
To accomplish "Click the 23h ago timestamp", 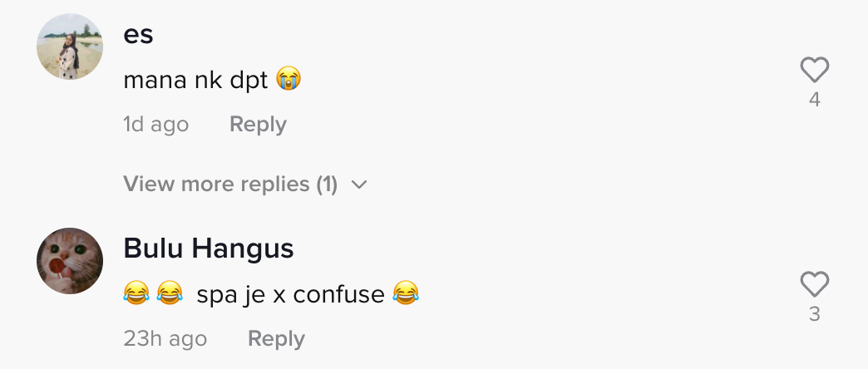I will point(165,339).
